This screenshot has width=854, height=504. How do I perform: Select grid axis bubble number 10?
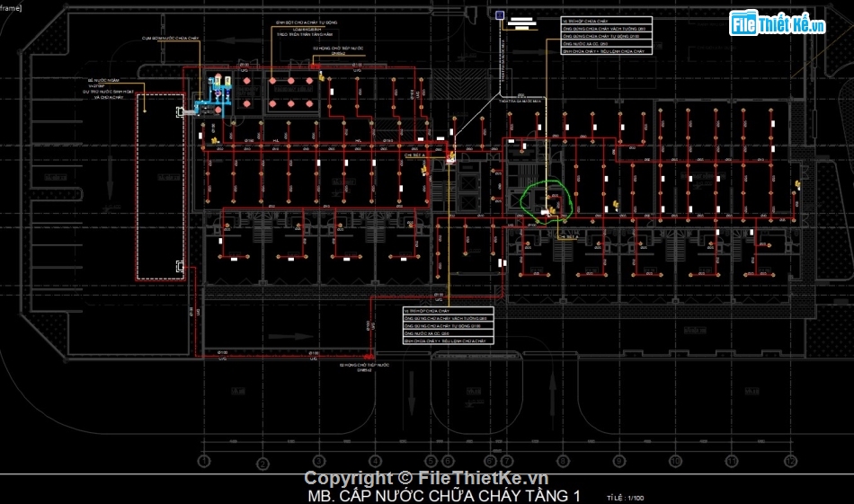[x=675, y=461]
